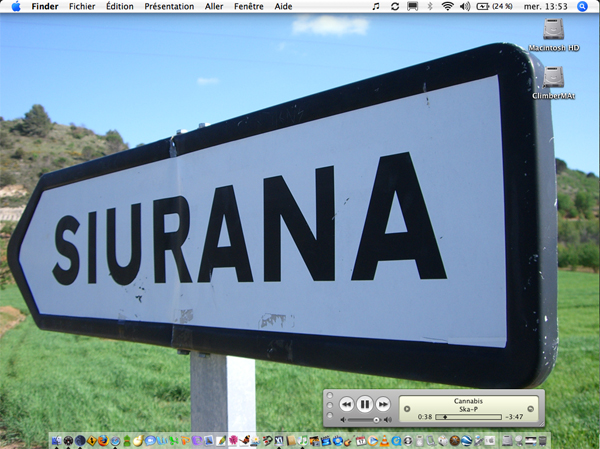This screenshot has height=449, width=600.
Task: Select the ClimberMAt drive icon
Action: 553,78
